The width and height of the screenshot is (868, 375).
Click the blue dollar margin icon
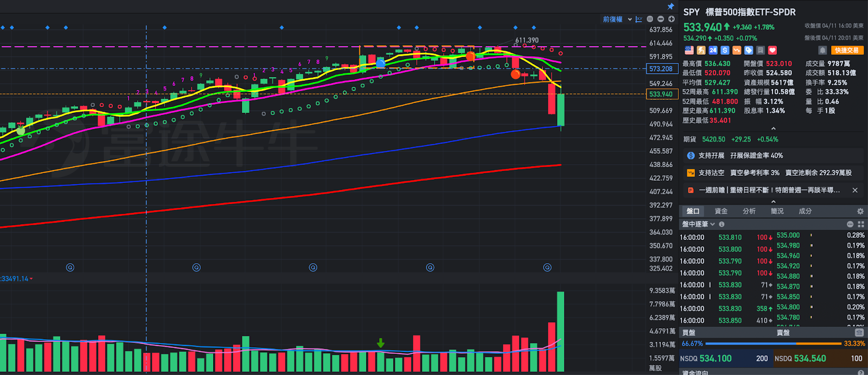[725, 50]
